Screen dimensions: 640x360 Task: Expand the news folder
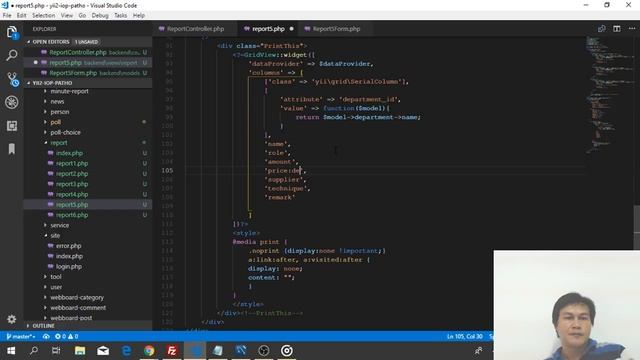pos(57,101)
